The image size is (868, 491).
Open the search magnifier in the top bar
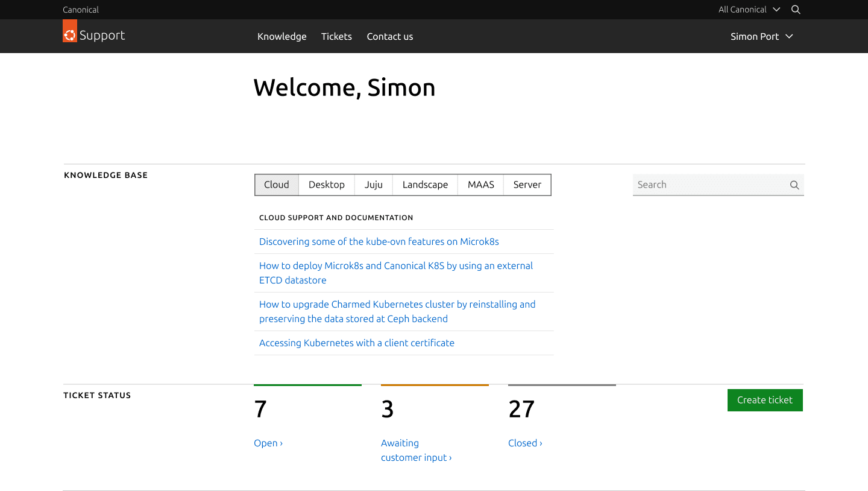[x=796, y=10]
